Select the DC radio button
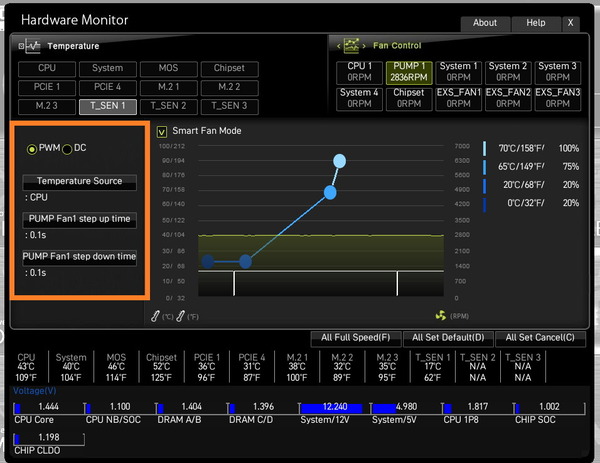The image size is (600, 463). pyautogui.click(x=67, y=149)
